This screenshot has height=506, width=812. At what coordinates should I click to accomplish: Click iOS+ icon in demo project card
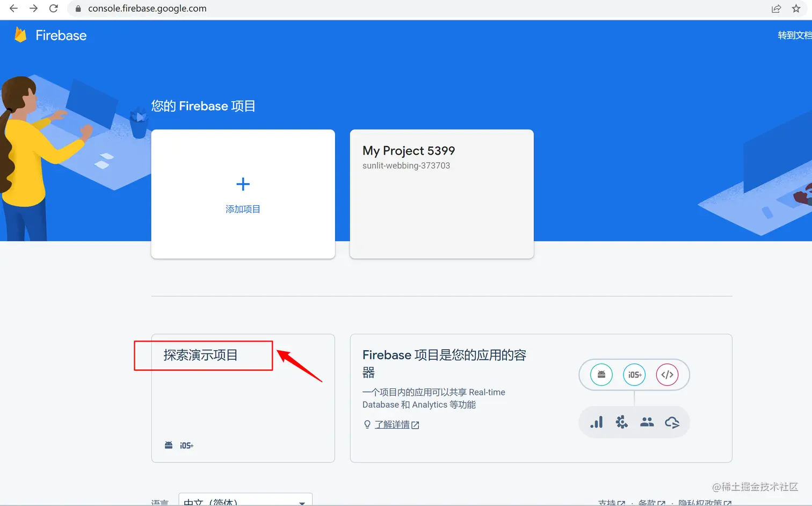click(186, 445)
